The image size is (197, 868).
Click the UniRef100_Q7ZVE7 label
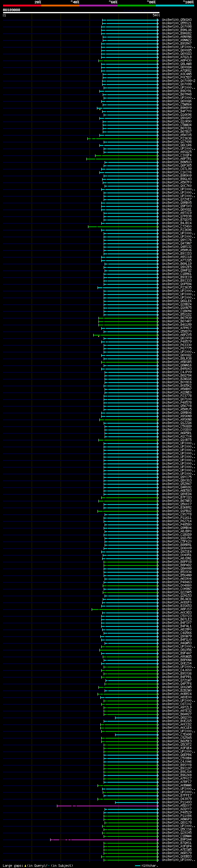177,200
